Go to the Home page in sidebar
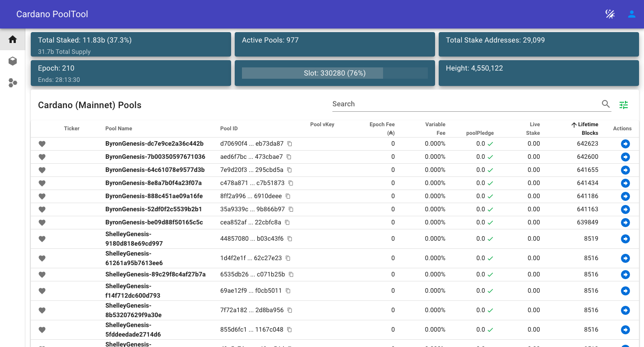Image resolution: width=644 pixels, height=347 pixels. 13,39
